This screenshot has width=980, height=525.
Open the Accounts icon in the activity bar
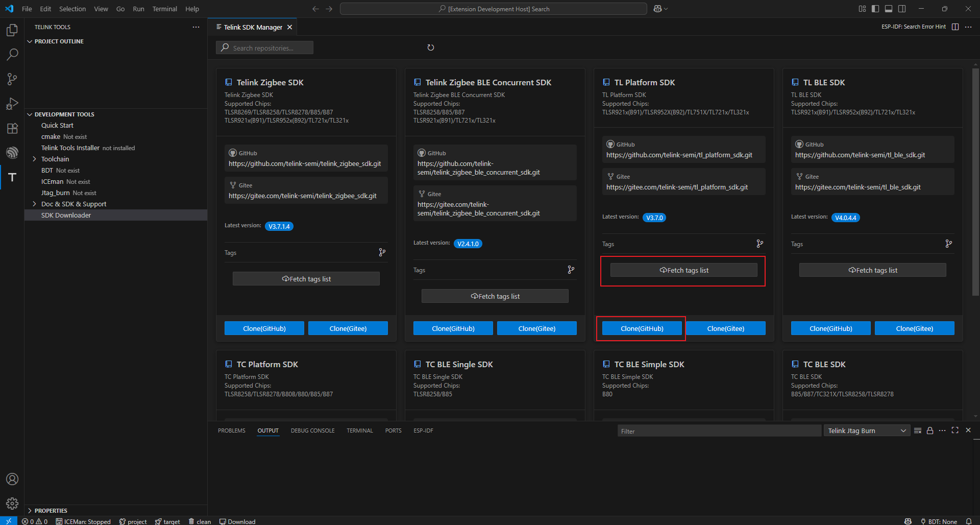coord(12,479)
